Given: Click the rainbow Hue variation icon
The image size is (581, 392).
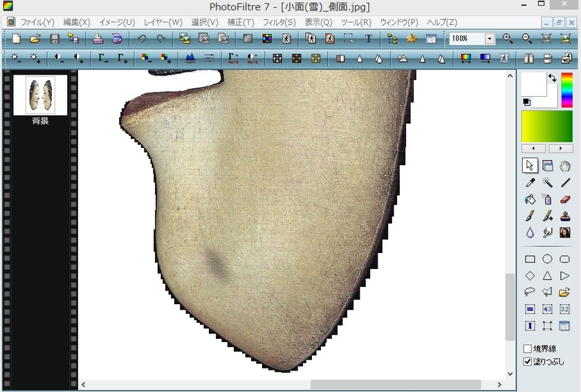Looking at the screenshot, I should [x=465, y=58].
